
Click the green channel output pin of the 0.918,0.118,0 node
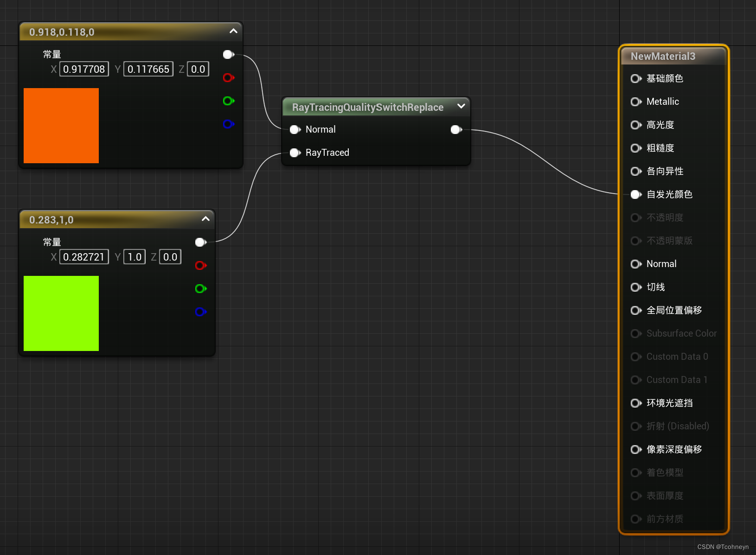tap(229, 101)
